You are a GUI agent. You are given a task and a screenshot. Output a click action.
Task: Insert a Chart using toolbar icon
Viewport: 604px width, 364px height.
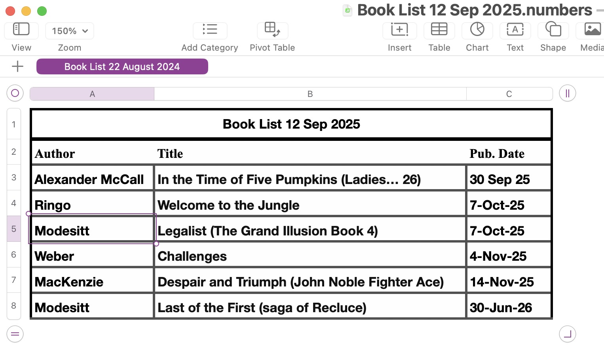(477, 30)
